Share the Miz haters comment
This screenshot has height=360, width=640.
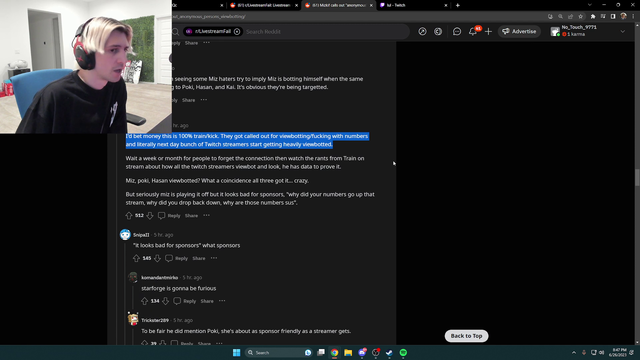pos(188,100)
